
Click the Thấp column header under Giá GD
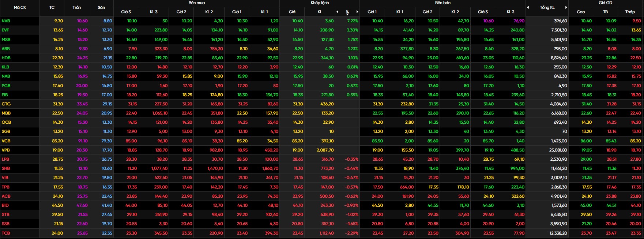pos(630,12)
